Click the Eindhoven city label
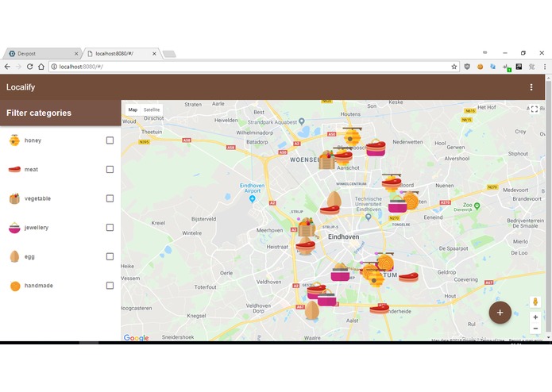The width and height of the screenshot is (552, 392). 344,236
